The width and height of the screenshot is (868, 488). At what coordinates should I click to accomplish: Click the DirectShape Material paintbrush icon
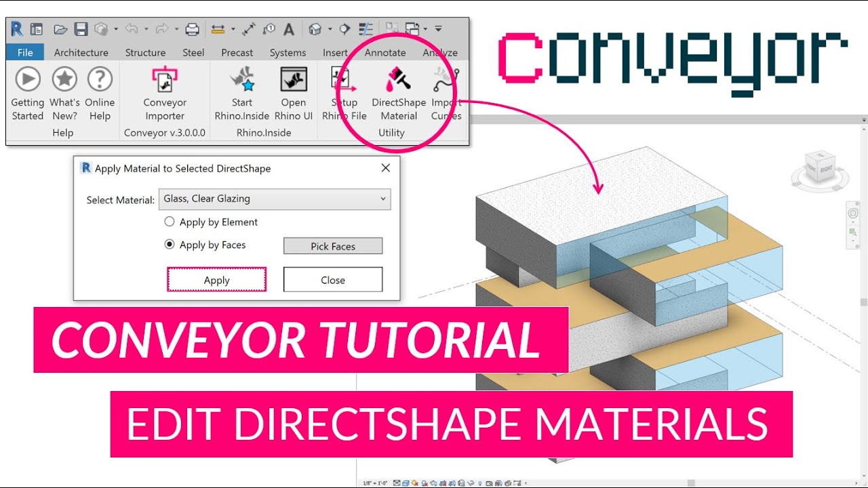[x=399, y=79]
